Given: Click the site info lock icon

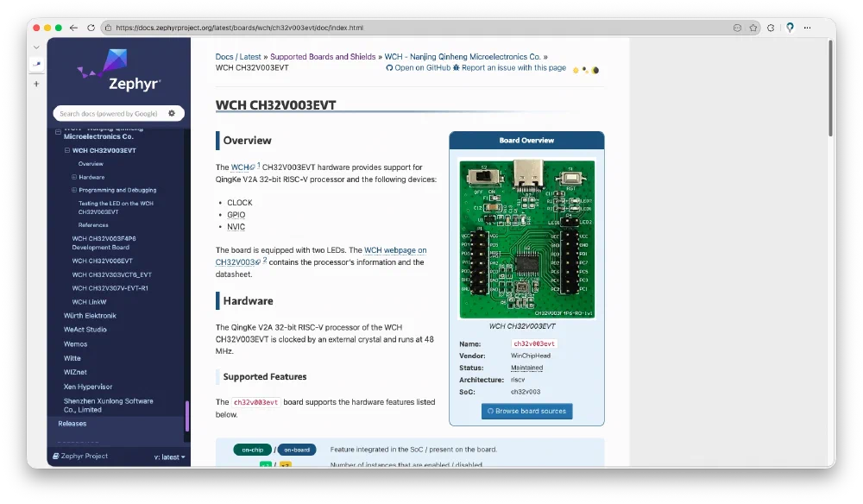Looking at the screenshot, I should [x=107, y=28].
